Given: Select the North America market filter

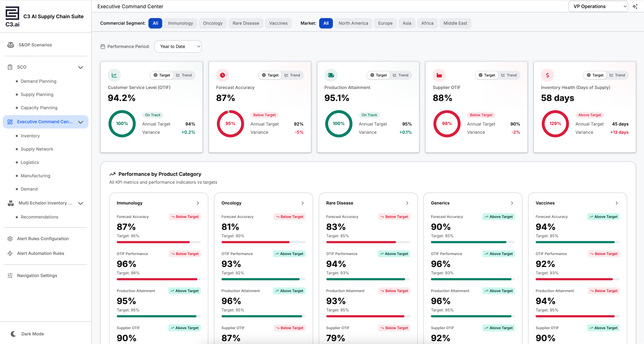Looking at the screenshot, I should point(353,23).
